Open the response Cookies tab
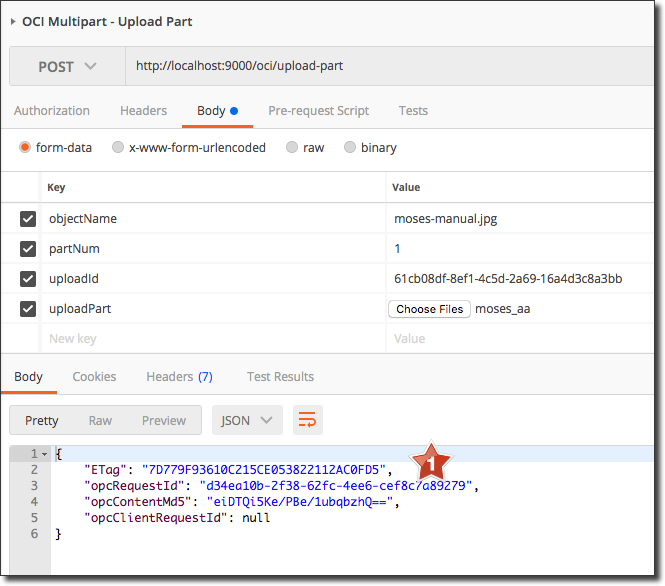665x586 pixels. tap(94, 377)
